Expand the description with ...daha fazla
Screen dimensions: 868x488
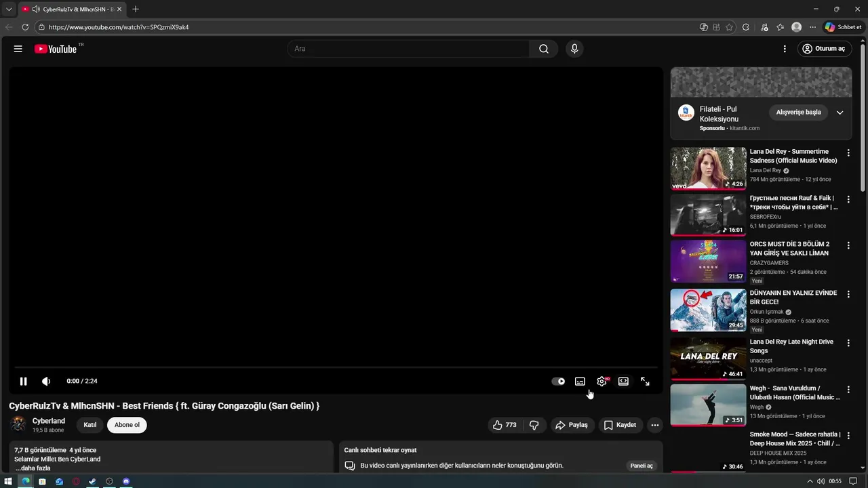33,468
